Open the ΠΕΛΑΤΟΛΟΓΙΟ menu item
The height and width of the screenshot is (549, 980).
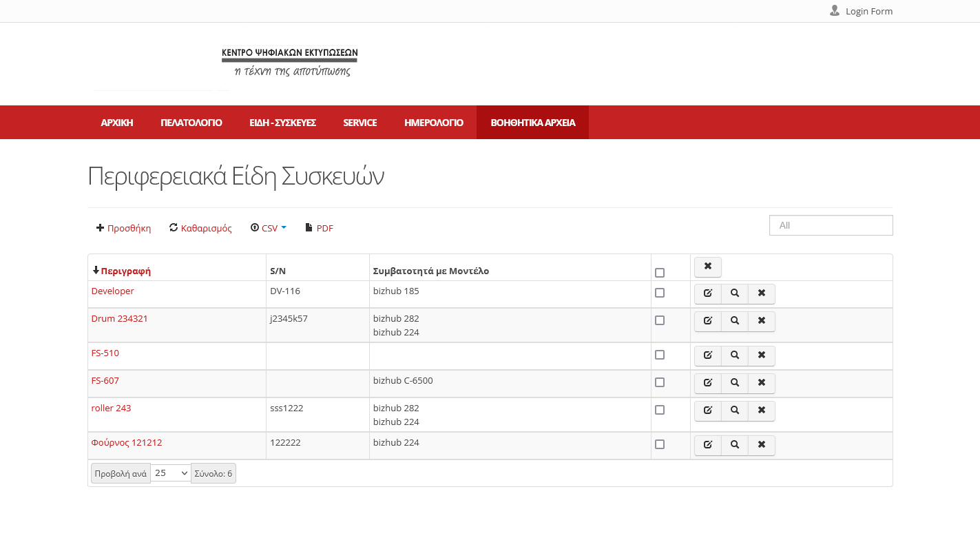[x=191, y=123]
